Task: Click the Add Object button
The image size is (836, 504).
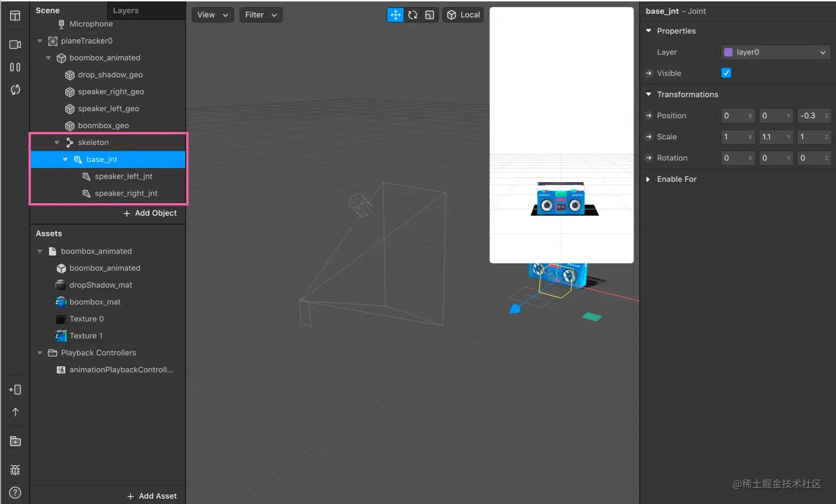Action: (x=150, y=213)
